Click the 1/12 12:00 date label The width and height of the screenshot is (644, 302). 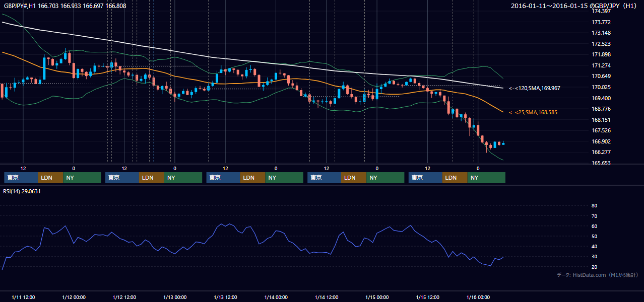pyautogui.click(x=124, y=297)
